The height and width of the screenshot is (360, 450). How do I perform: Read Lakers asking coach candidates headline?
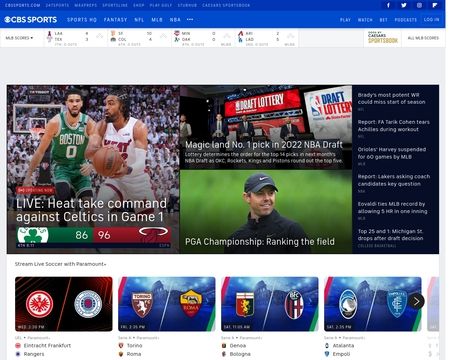pos(394,180)
